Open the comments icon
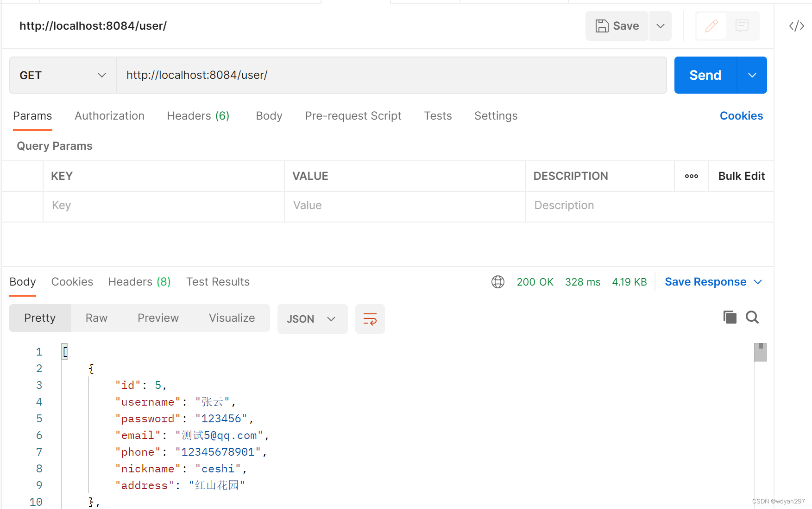812x509 pixels. coord(742,26)
